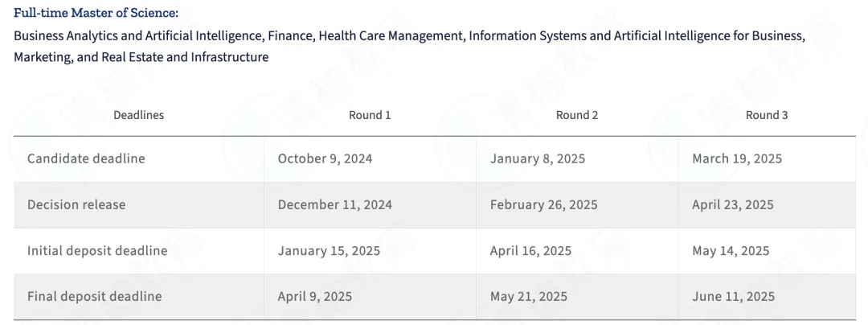Click the "October 9, 2024" cell
Image resolution: width=868 pixels, height=325 pixels.
[x=325, y=158]
